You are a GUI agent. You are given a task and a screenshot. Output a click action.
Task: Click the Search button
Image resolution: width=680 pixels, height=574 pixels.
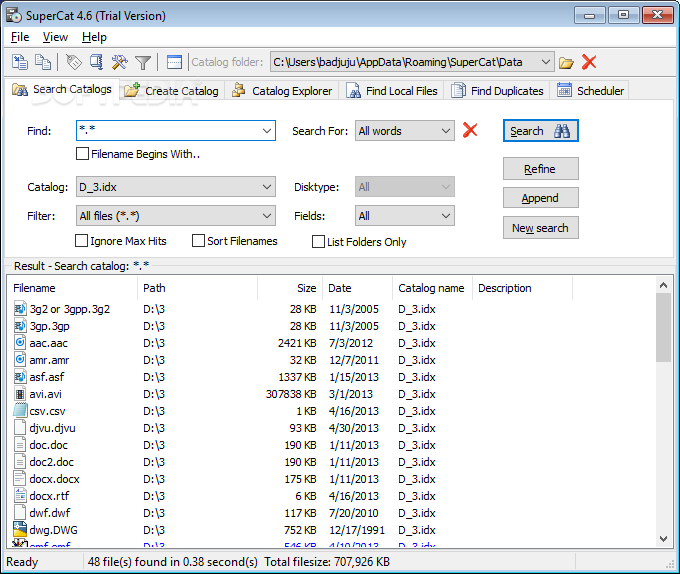click(x=540, y=130)
